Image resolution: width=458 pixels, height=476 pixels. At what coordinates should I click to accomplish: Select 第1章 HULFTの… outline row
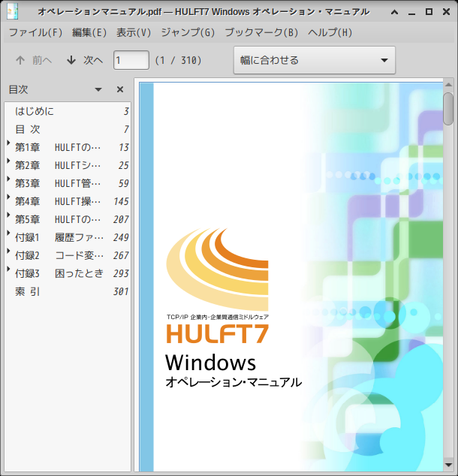coord(68,147)
